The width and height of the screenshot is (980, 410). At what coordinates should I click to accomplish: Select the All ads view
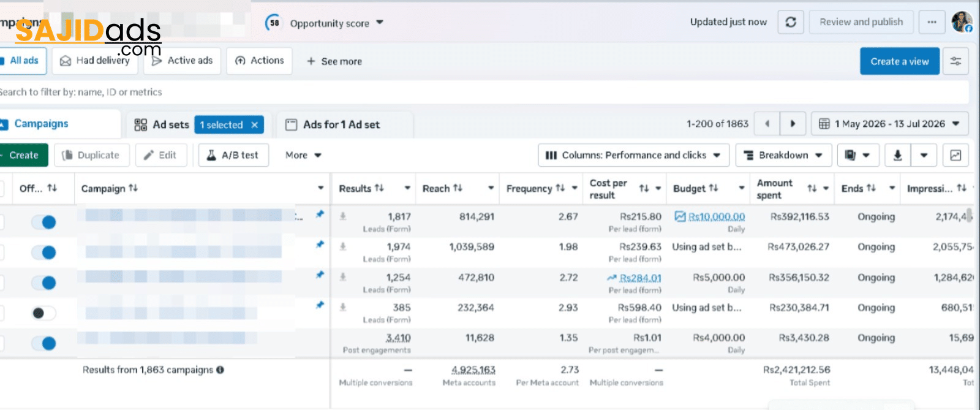[x=23, y=61]
